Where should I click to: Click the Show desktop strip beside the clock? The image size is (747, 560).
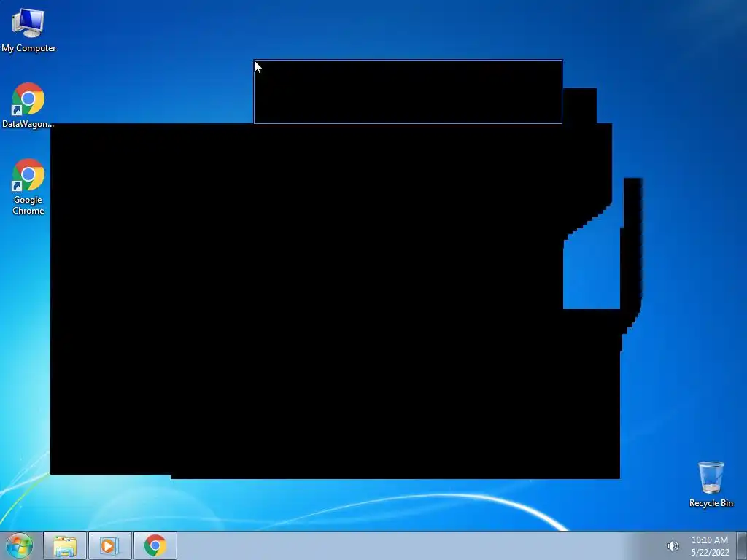(742, 545)
